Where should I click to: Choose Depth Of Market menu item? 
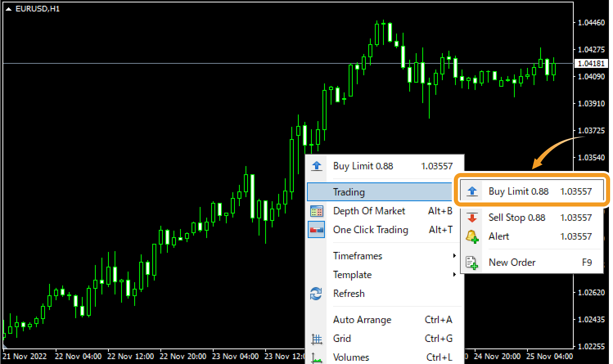(x=369, y=211)
